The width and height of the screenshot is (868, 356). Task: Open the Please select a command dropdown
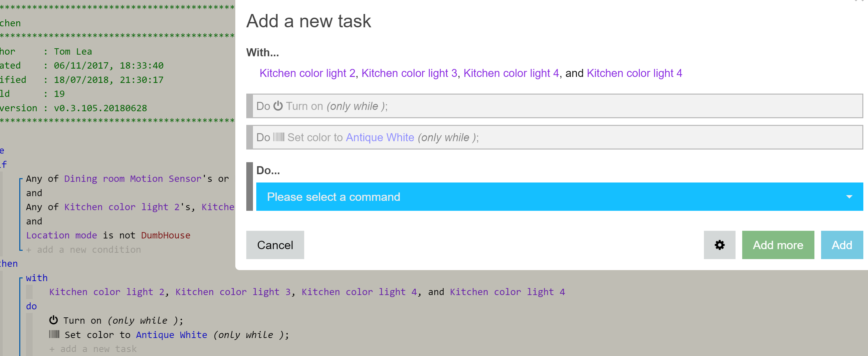pos(559,196)
